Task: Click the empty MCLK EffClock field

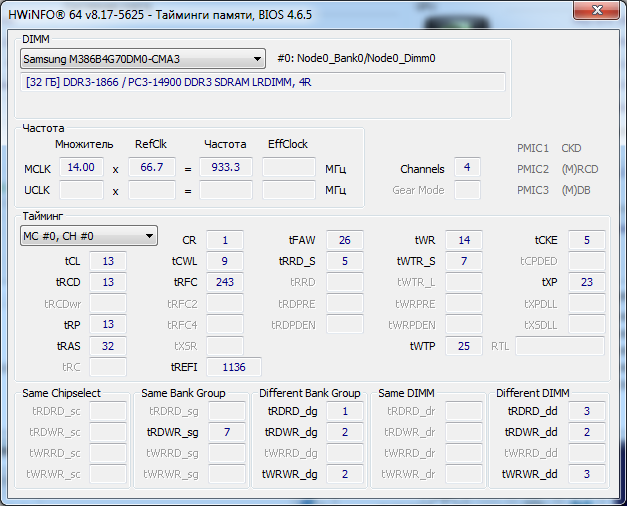Action: pos(289,167)
